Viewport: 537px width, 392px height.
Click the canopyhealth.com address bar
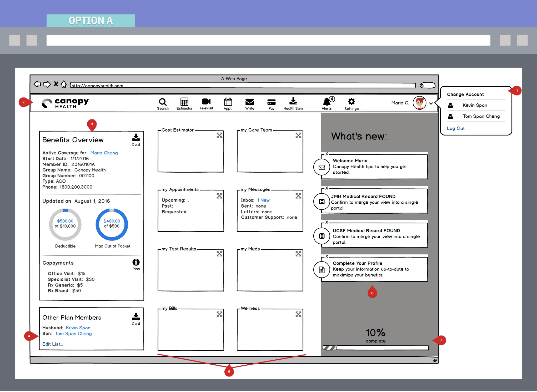(243, 86)
